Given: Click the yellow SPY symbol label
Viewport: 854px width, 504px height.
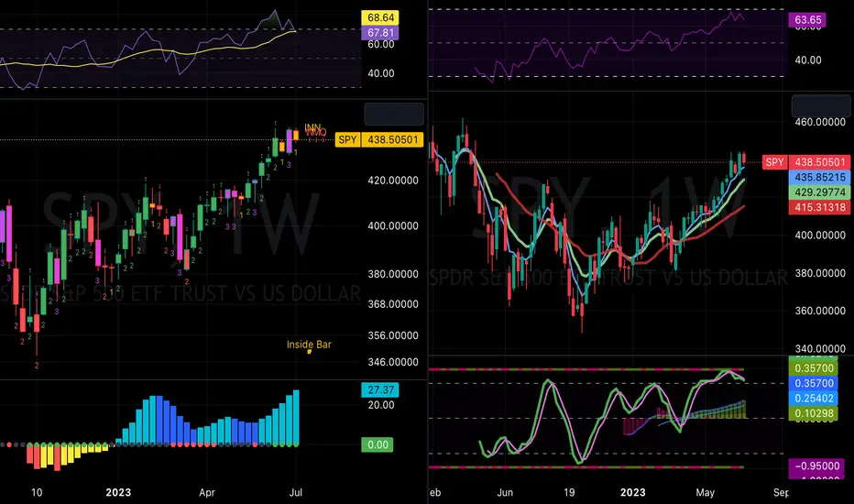Looking at the screenshot, I should pyautogui.click(x=347, y=139).
